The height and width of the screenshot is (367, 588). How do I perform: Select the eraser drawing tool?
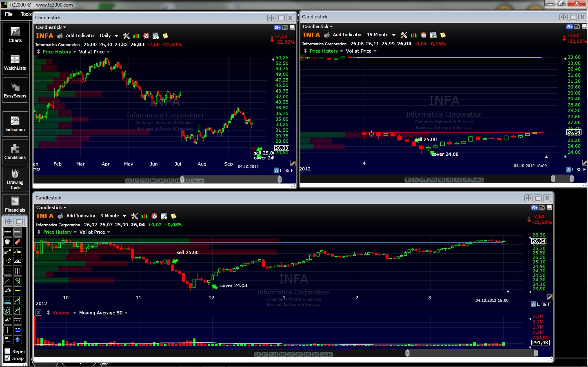click(x=18, y=242)
